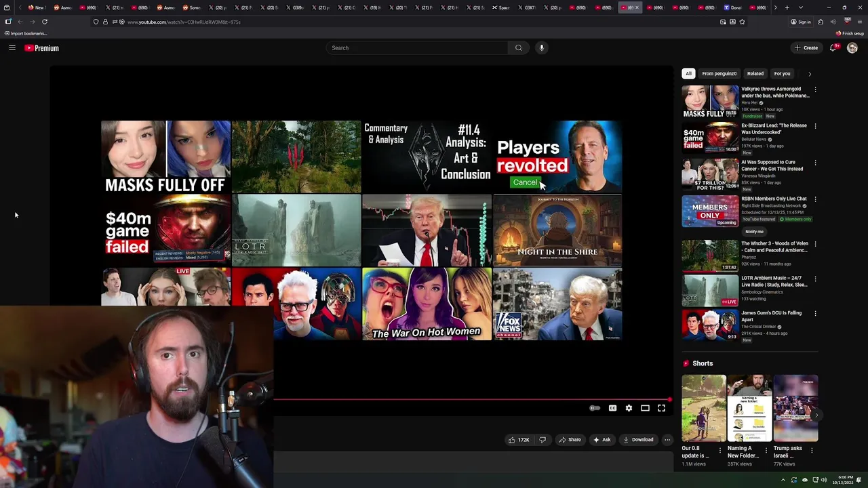The image size is (868, 488).
Task: Open $40m game failed end screen thumbnail
Action: click(165, 230)
